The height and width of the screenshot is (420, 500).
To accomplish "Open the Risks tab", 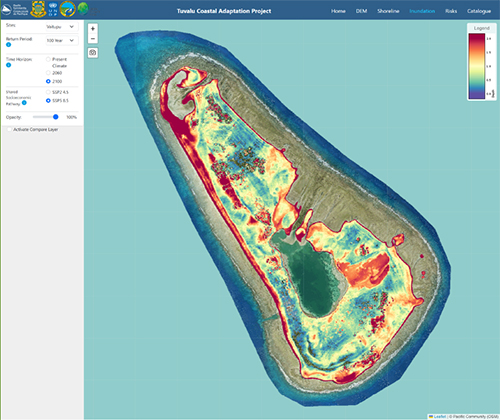I will (451, 11).
